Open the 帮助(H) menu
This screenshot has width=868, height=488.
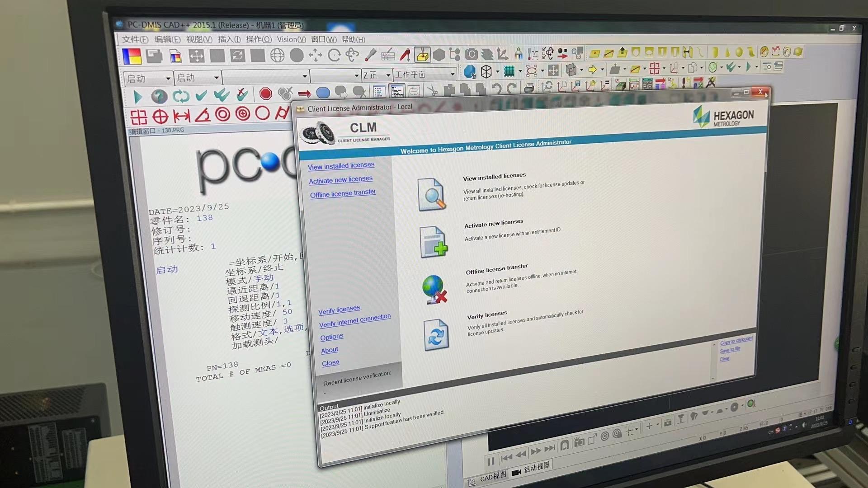(x=353, y=40)
